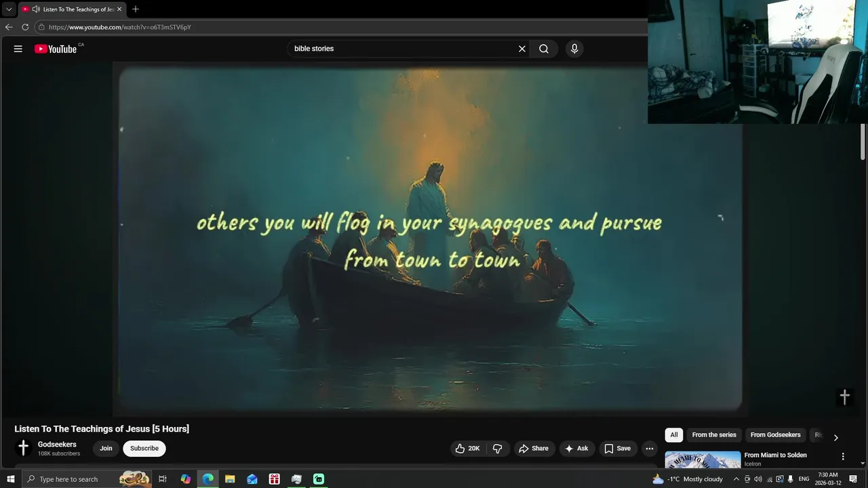Screen dimensions: 868x488
Task: Open the Godseekers channel name link
Action: (57, 445)
